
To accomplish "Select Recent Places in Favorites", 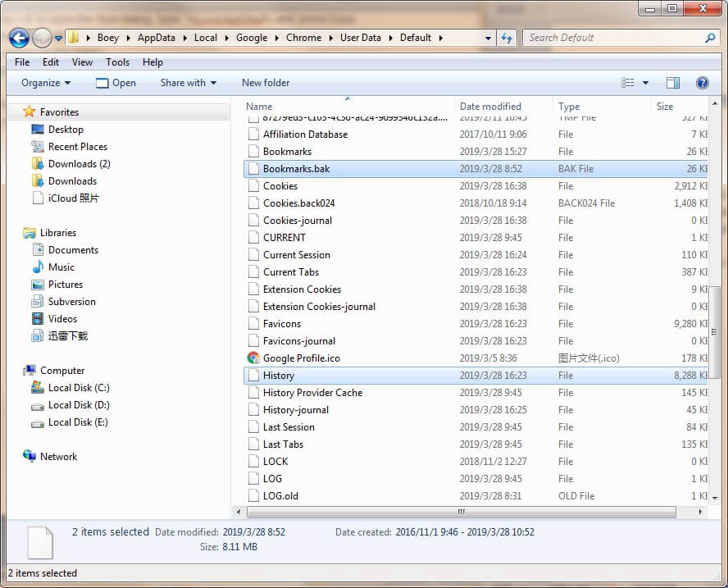I will 78,146.
